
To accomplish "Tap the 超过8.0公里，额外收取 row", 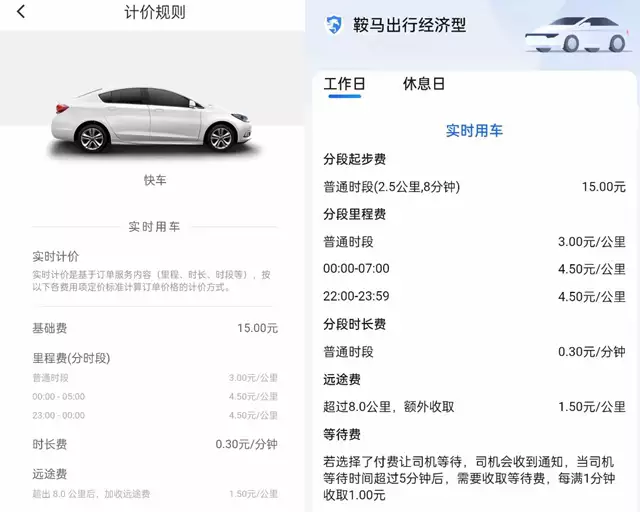I will [474, 407].
